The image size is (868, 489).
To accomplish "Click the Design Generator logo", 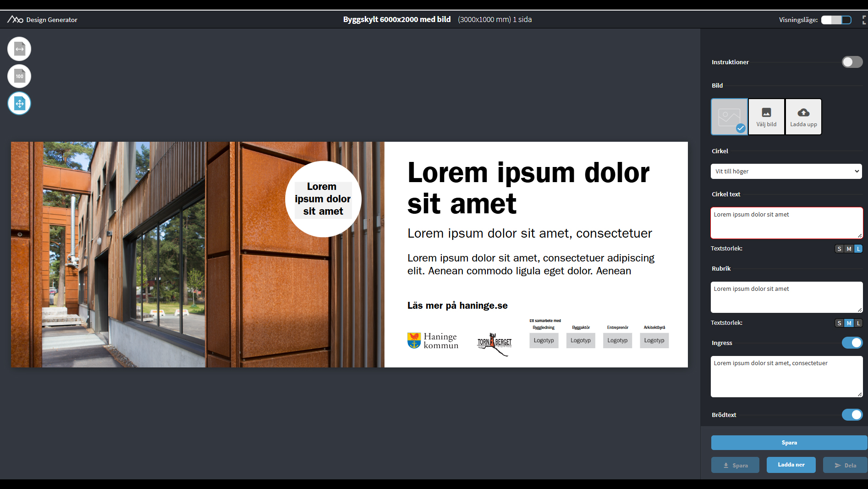I will [15, 19].
